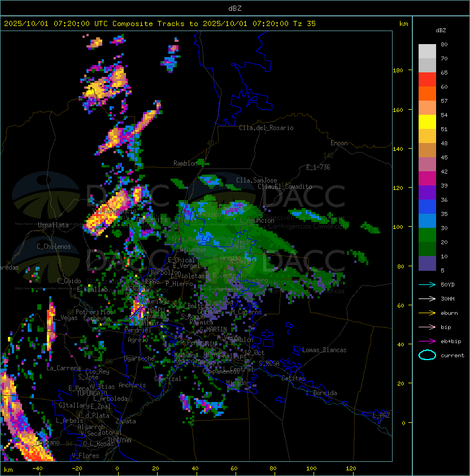Click the La_Carrera map label
This screenshot has width=470, height=476.
[x=64, y=368]
